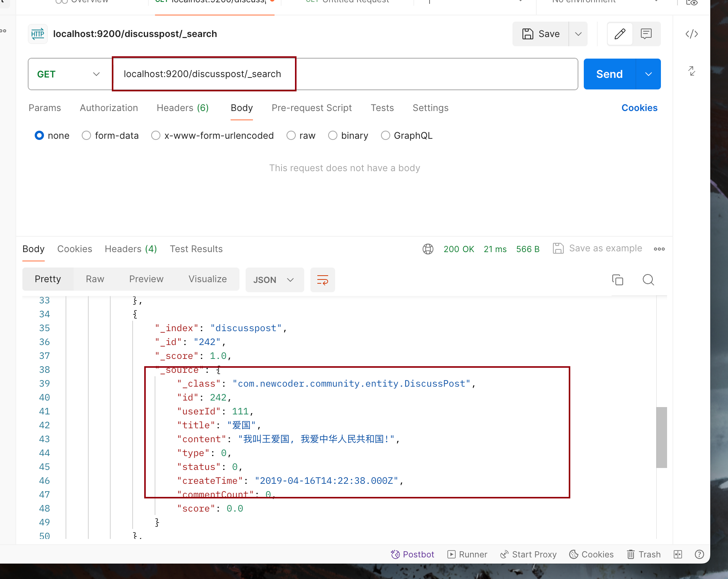Open the Pre-request Script tab
The width and height of the screenshot is (728, 579).
312,108
